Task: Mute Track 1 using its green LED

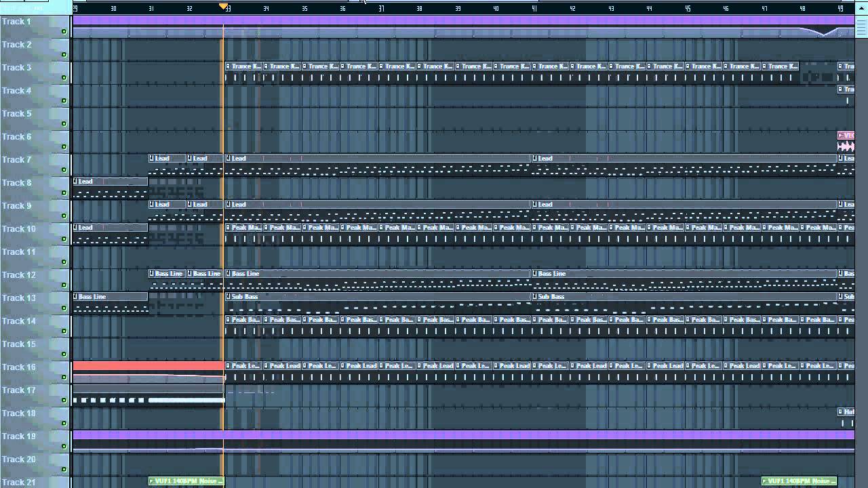Action: pyautogui.click(x=64, y=32)
